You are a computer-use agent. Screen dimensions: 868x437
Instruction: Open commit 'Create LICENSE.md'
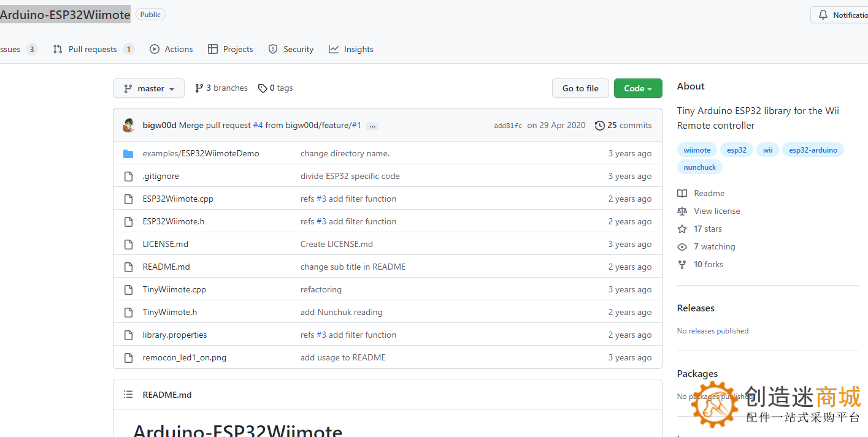pyautogui.click(x=337, y=244)
